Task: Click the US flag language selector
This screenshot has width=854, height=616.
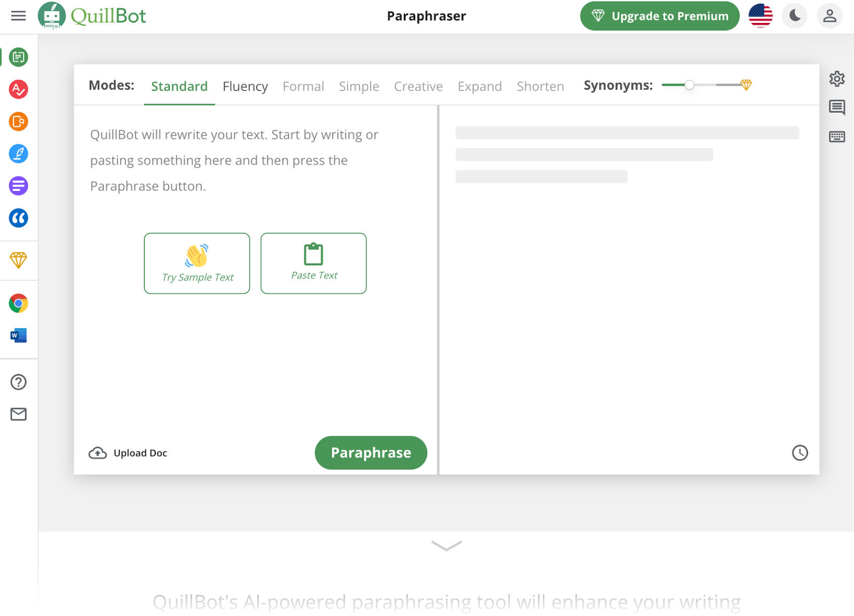Action: (761, 15)
